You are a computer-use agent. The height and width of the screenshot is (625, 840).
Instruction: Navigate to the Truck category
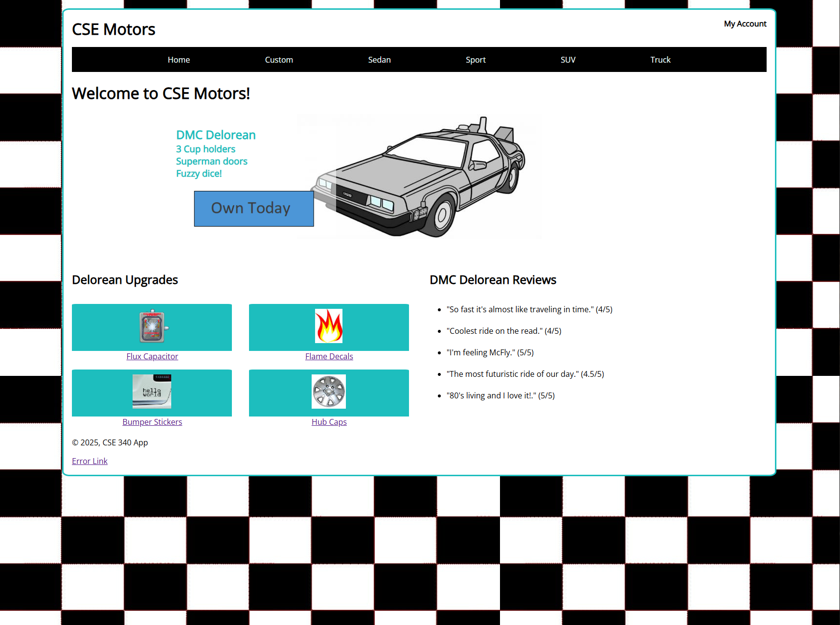660,60
